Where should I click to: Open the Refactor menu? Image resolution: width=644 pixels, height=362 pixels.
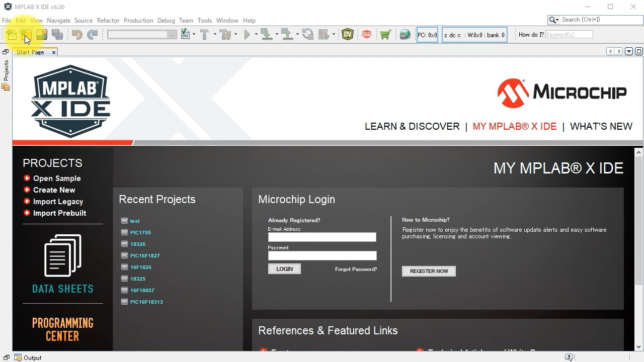point(108,21)
